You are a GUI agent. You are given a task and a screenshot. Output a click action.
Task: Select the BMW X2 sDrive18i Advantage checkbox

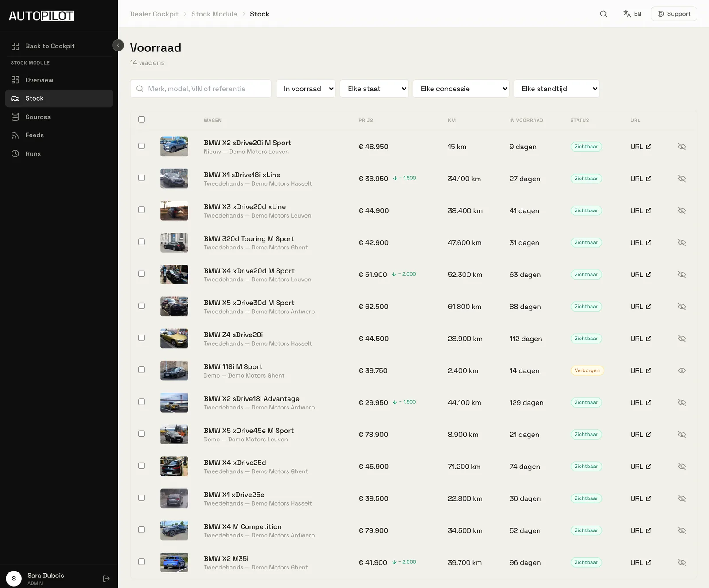[141, 402]
